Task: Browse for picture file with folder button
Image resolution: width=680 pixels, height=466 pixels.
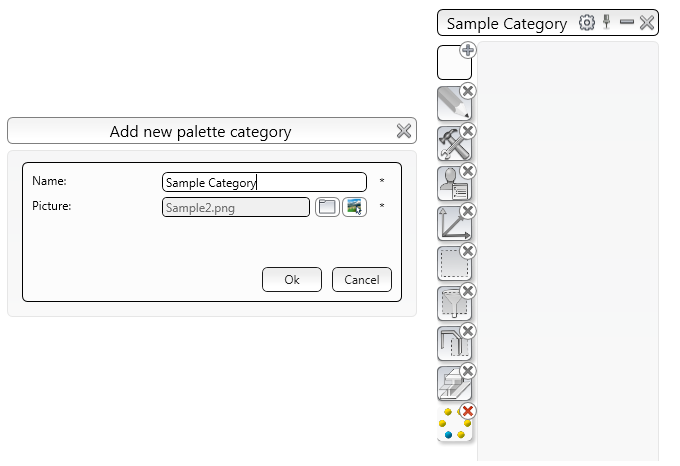Action: point(327,207)
